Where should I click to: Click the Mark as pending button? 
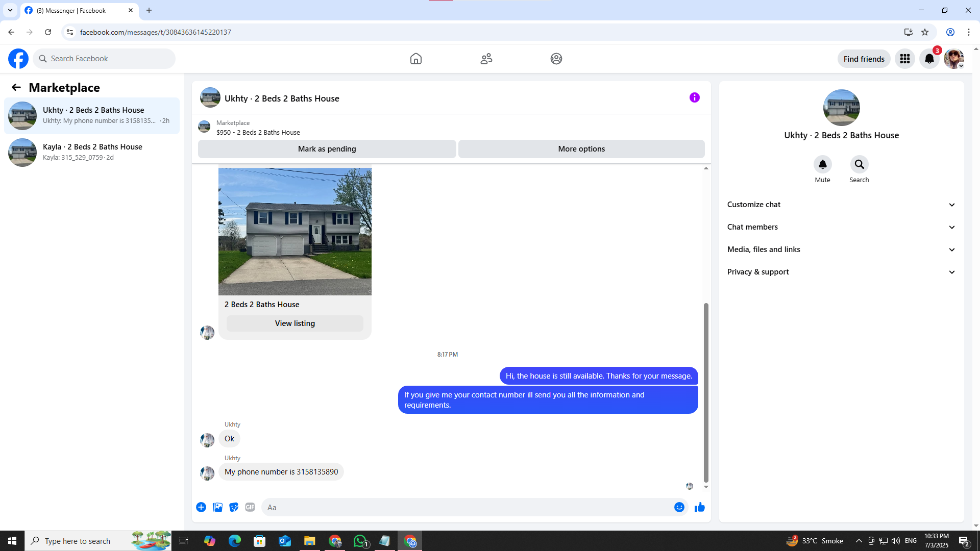click(327, 149)
